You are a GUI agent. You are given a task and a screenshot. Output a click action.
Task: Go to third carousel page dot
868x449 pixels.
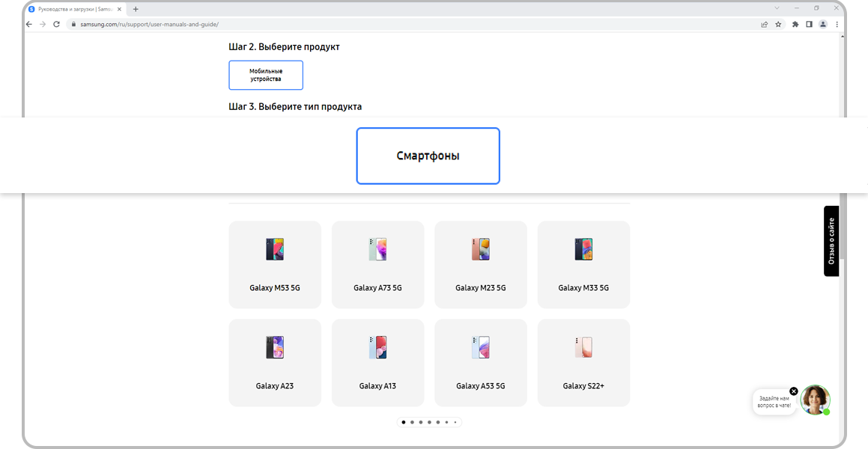tap(421, 423)
